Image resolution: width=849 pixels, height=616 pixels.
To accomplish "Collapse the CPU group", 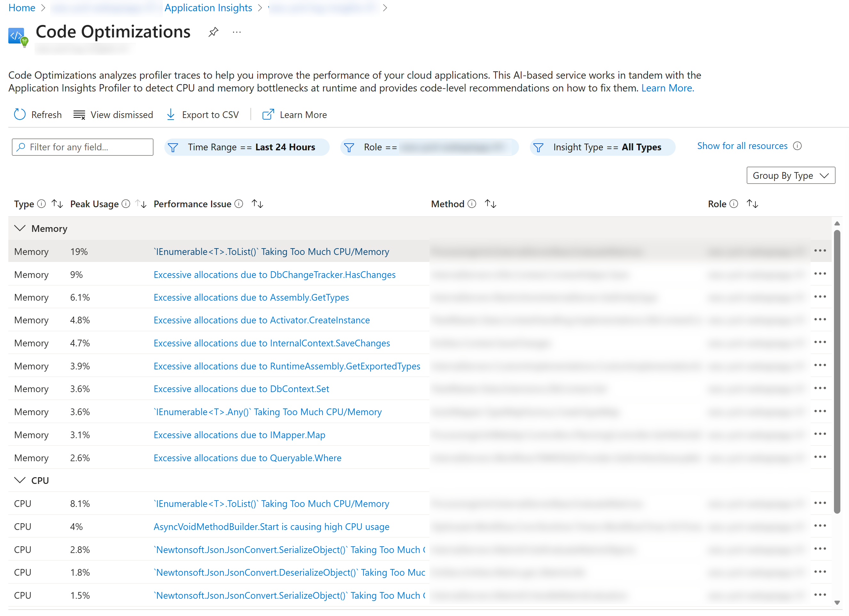I will point(20,480).
